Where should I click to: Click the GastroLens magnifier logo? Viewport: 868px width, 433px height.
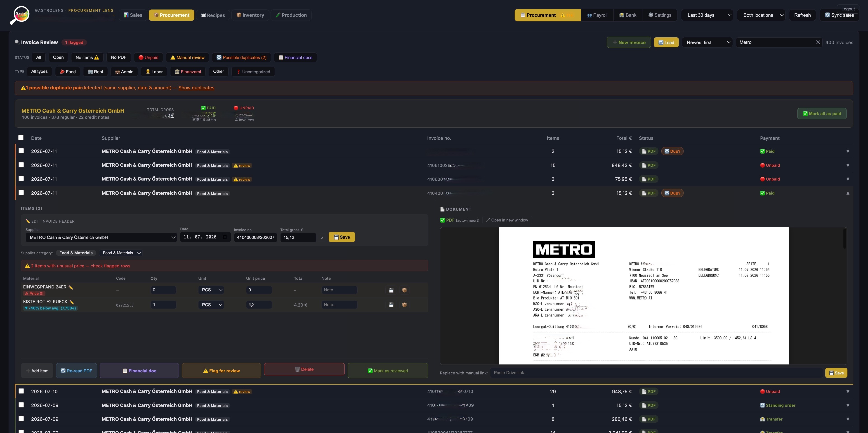pyautogui.click(x=19, y=15)
